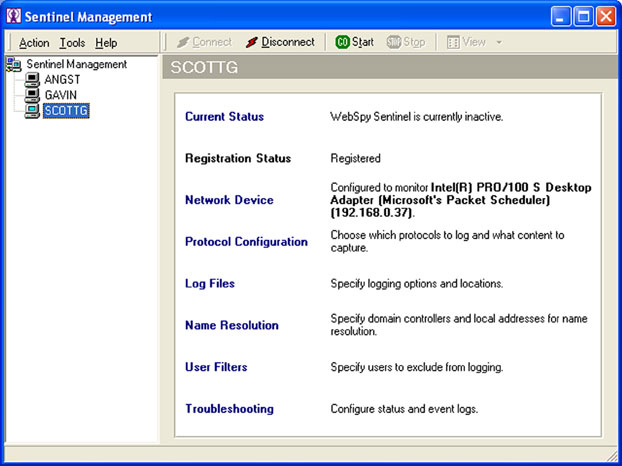Image resolution: width=622 pixels, height=466 pixels.
Task: Click 'WebSpy Sentinel is currently inactive' text
Action: [417, 117]
